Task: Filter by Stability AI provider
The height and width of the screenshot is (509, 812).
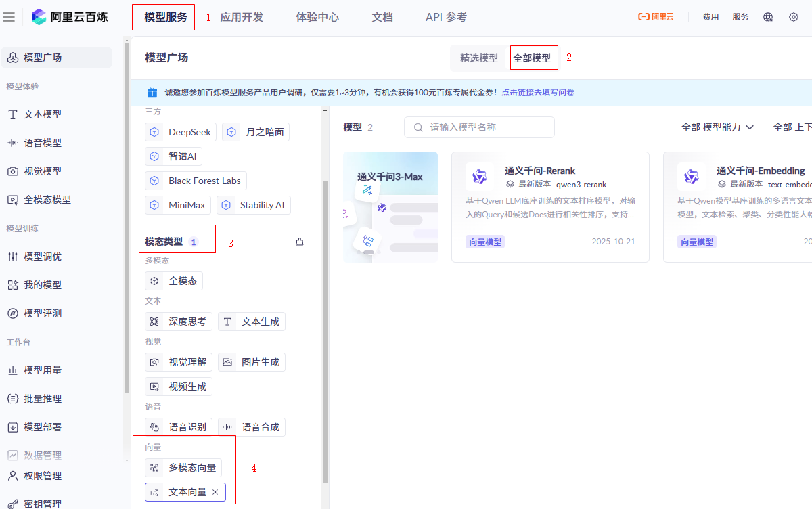Action: pos(254,205)
